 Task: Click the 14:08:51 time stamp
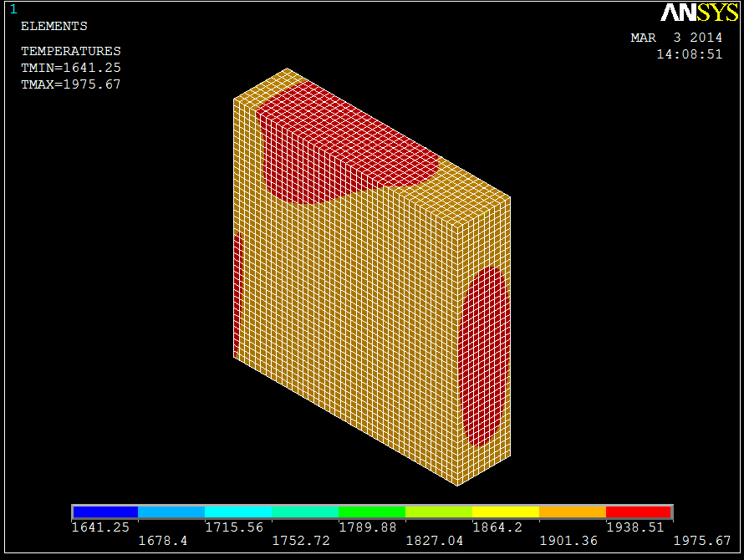coord(689,54)
